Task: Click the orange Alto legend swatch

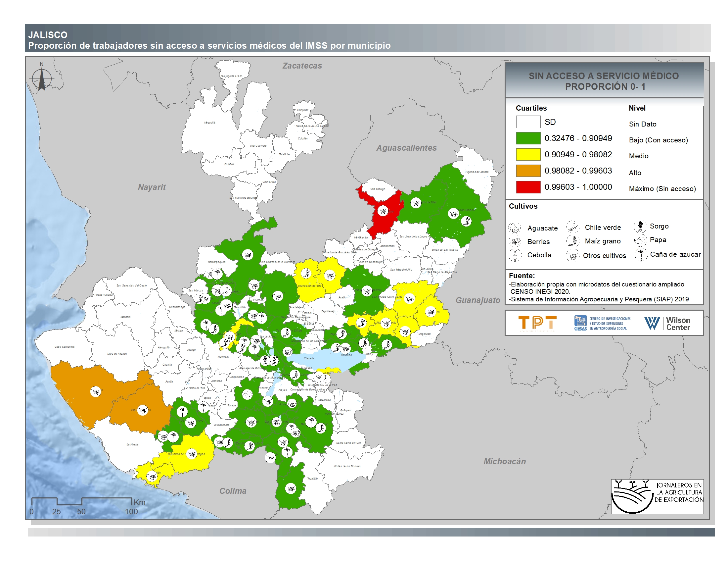Action: click(x=528, y=171)
